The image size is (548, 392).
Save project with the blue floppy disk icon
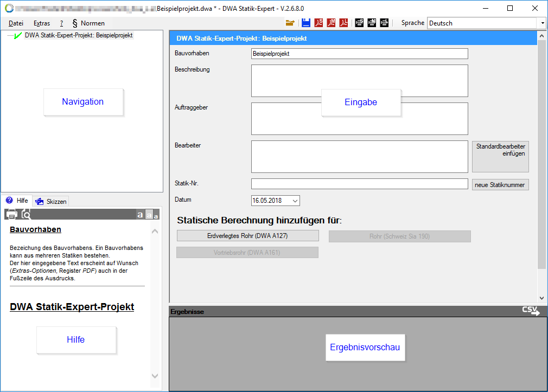point(306,23)
